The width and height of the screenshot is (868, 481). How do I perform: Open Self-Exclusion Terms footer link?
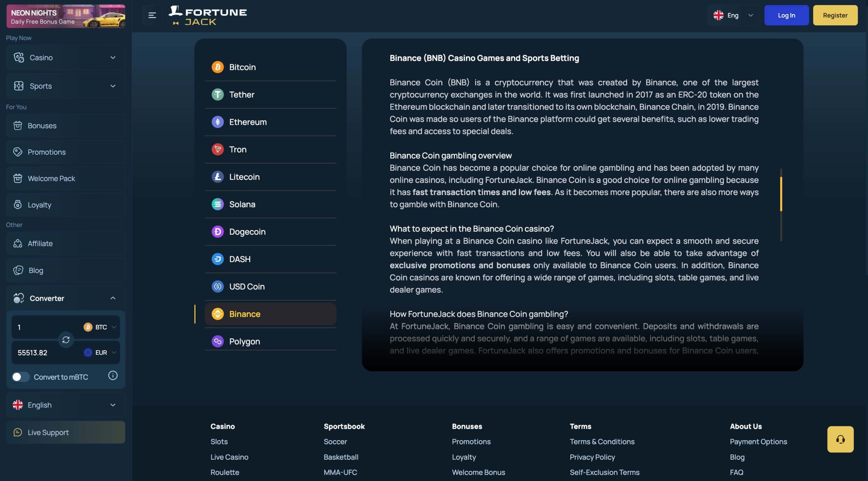(605, 472)
